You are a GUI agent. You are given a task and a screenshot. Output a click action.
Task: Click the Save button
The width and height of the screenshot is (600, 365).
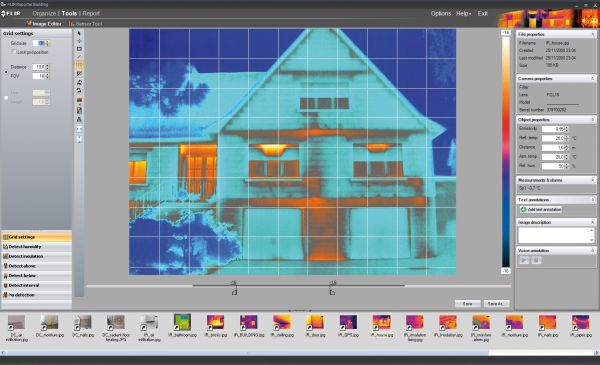click(x=467, y=303)
